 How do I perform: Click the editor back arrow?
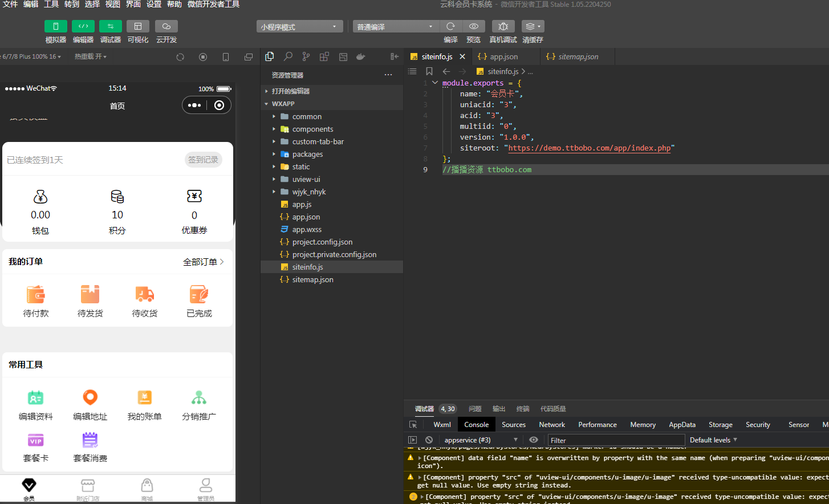click(446, 71)
